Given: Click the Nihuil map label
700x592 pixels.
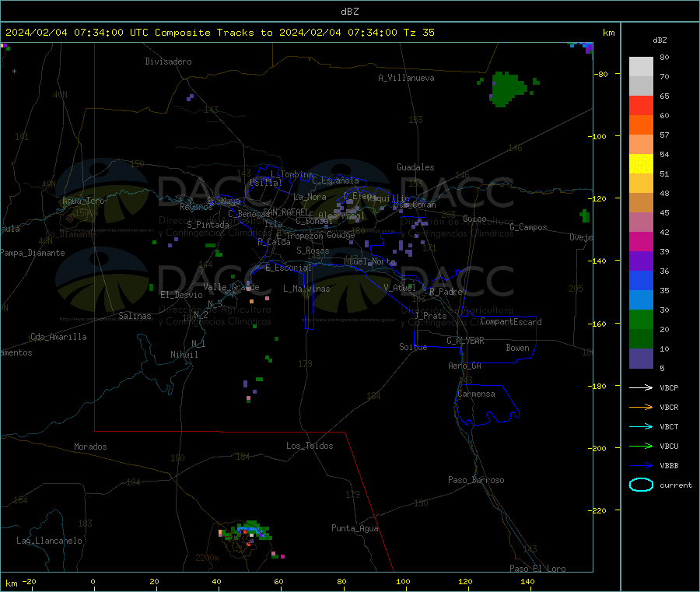Looking at the screenshot, I should click(x=184, y=355).
